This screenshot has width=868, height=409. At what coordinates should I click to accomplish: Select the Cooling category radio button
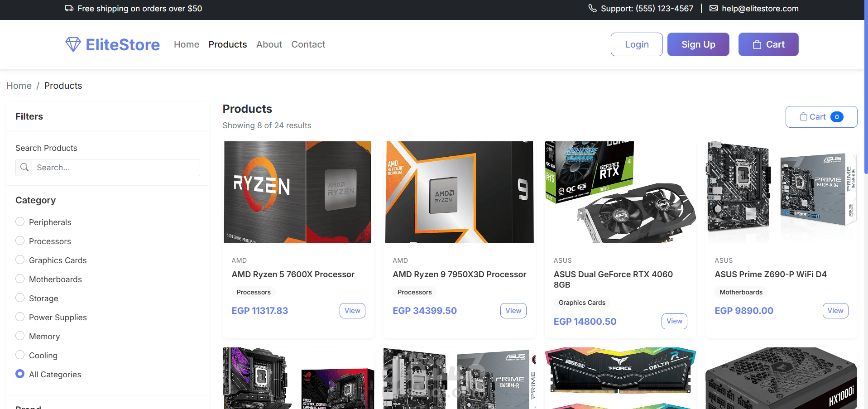(20, 355)
